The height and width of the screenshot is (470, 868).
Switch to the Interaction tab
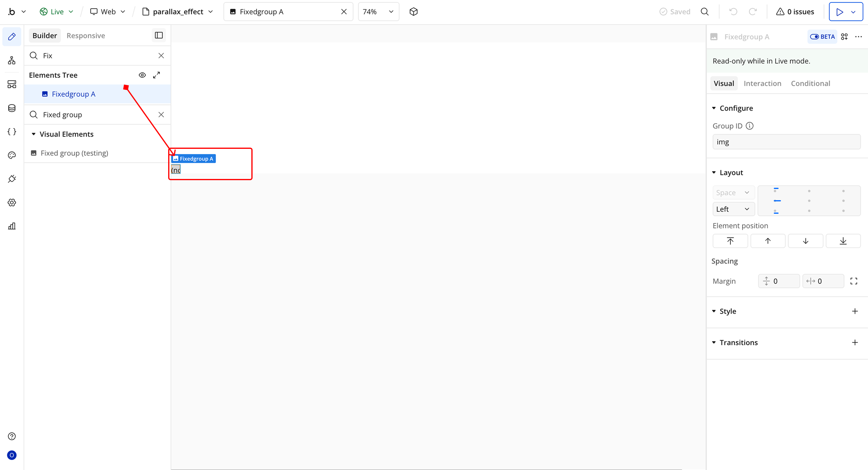click(x=762, y=83)
